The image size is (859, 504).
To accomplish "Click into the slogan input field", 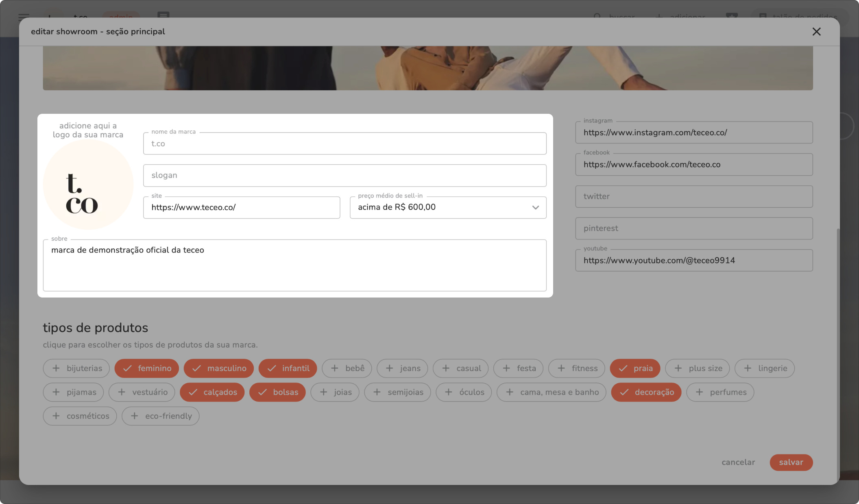I will click(344, 176).
